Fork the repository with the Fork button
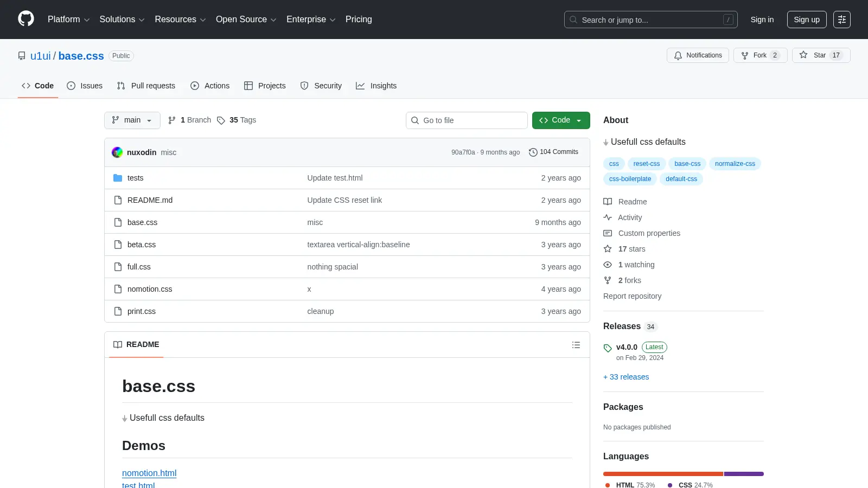 pyautogui.click(x=761, y=55)
